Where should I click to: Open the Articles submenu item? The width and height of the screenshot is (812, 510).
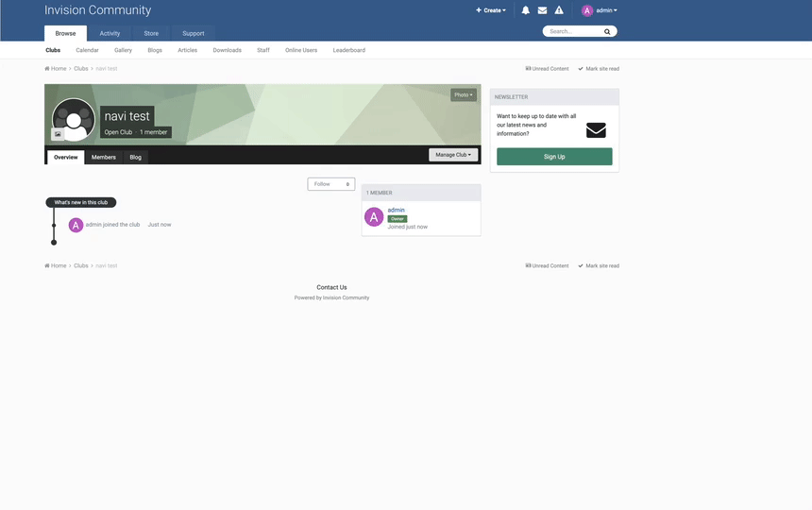pyautogui.click(x=188, y=50)
